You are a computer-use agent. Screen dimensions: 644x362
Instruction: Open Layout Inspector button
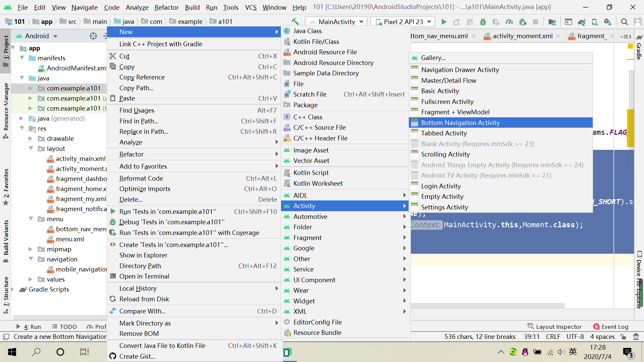coord(555,326)
